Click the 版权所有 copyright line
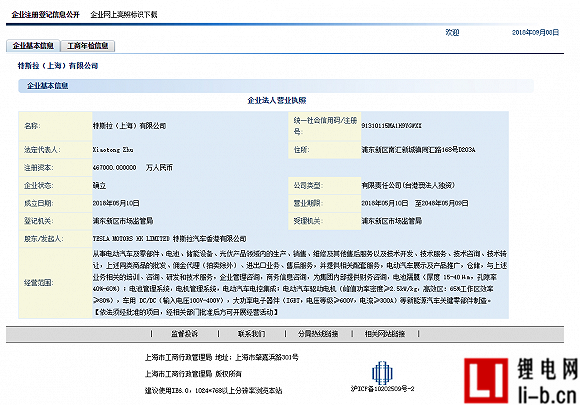This screenshot has width=580, height=405. [x=193, y=374]
